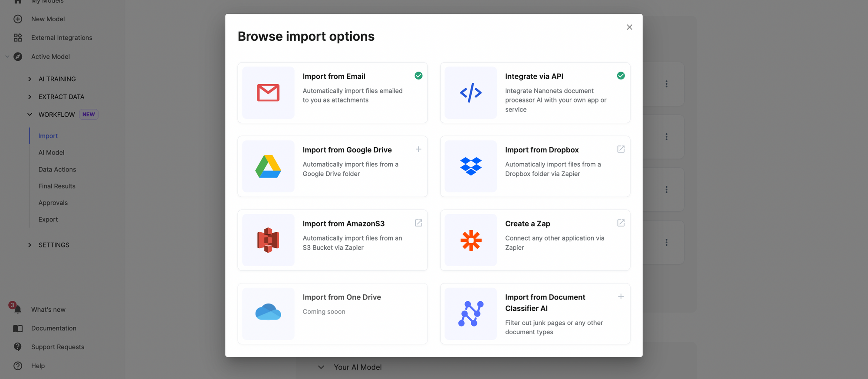Click the Zapier asterisk icon

(x=471, y=240)
